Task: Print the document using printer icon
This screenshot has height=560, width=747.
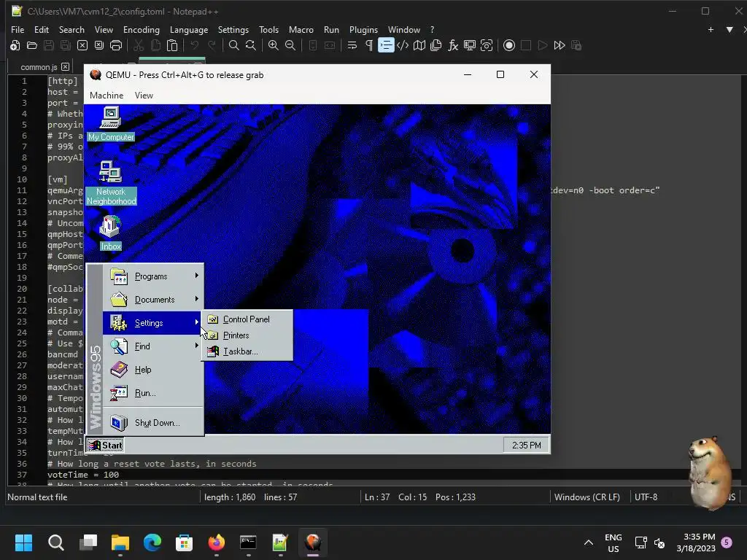Action: 116,45
